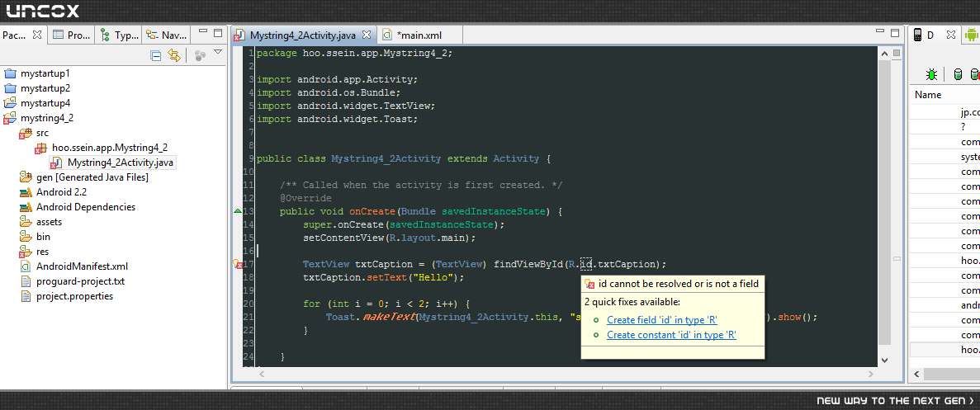
Task: Select proguard-project.txt
Action: (x=73, y=281)
